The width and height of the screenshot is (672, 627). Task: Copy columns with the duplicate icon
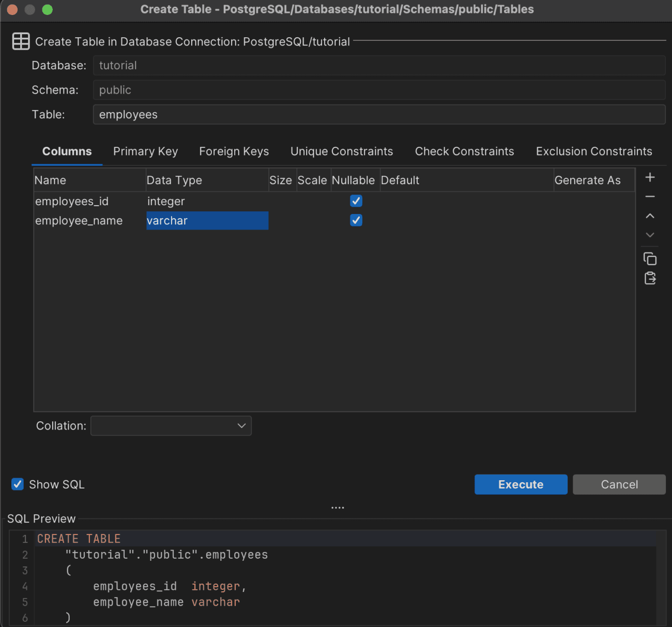click(x=650, y=258)
